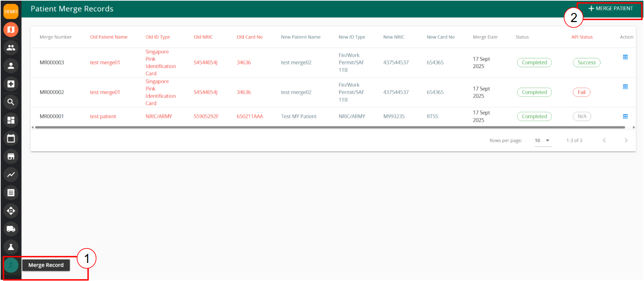The image size is (644, 281).
Task: Click the Status column header
Action: click(x=522, y=37)
